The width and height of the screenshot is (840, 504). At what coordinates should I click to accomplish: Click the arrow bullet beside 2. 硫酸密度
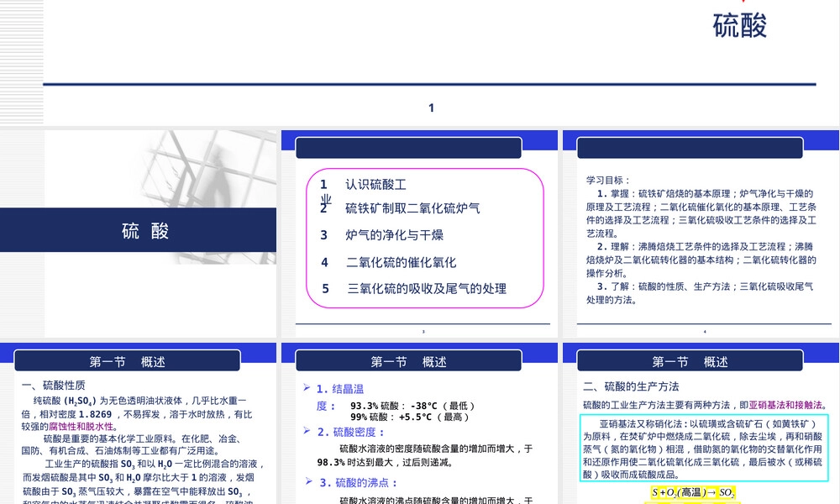pos(307,431)
